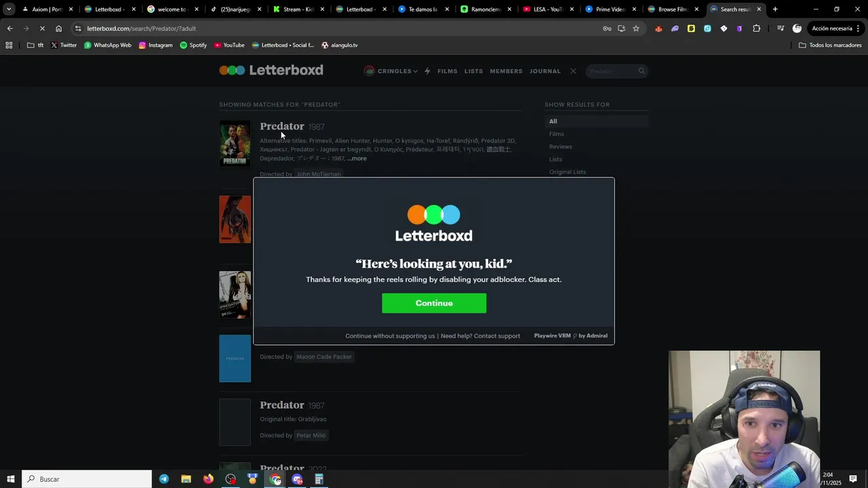The image size is (868, 488).
Task: Open Predator with original title Grabljivac
Action: tap(282, 405)
